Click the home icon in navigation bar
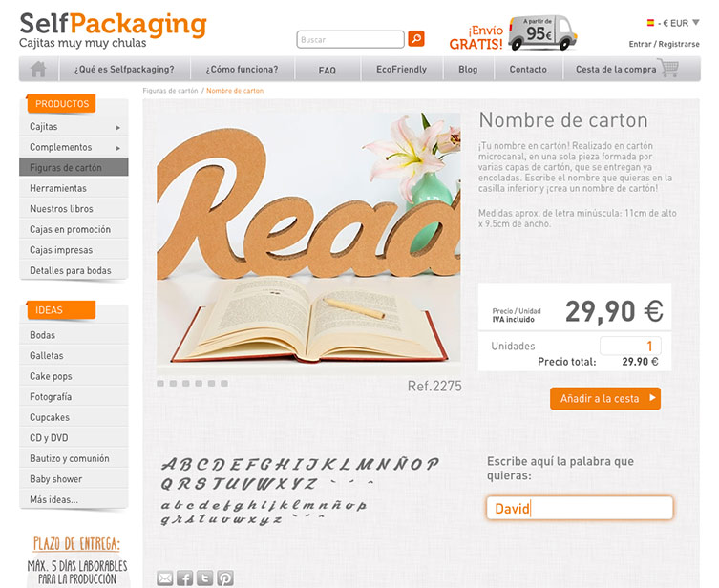This screenshot has width=719, height=588. coord(38,69)
